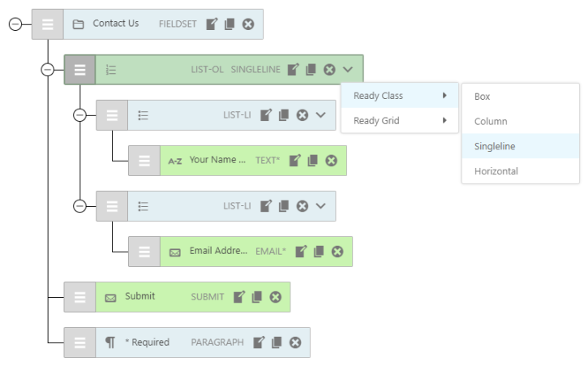
Task: Select the Box ready class
Action: coord(483,97)
